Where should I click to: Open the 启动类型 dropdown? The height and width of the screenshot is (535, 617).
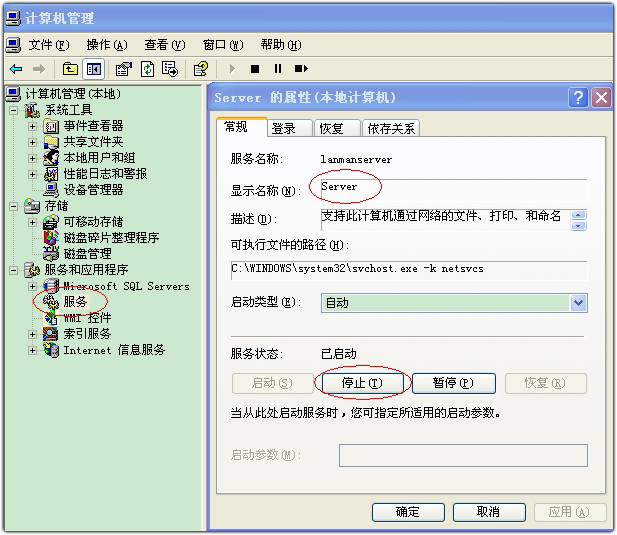tap(578, 303)
